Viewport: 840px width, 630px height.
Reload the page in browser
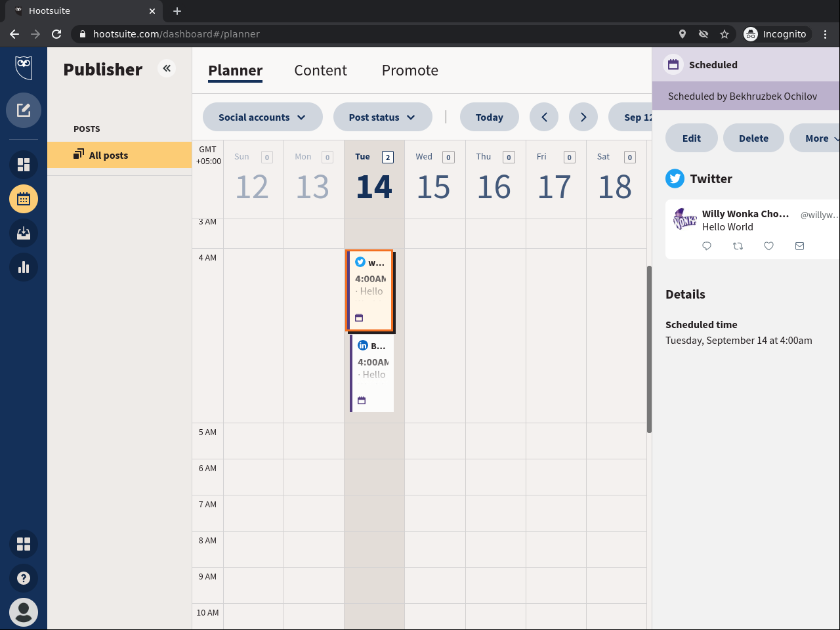click(56, 34)
